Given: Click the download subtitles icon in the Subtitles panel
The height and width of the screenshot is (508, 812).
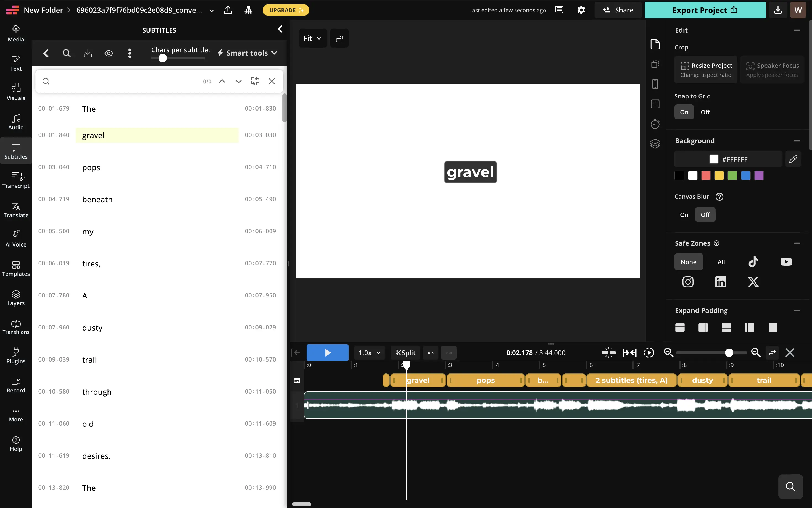Looking at the screenshot, I should tap(88, 53).
